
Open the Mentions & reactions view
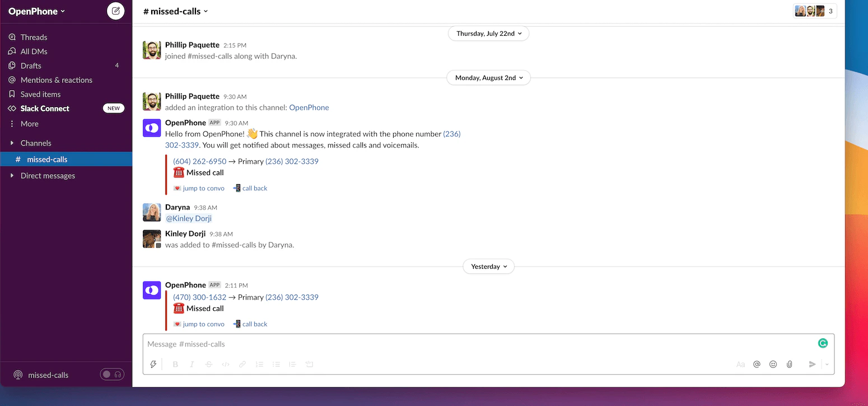click(56, 80)
